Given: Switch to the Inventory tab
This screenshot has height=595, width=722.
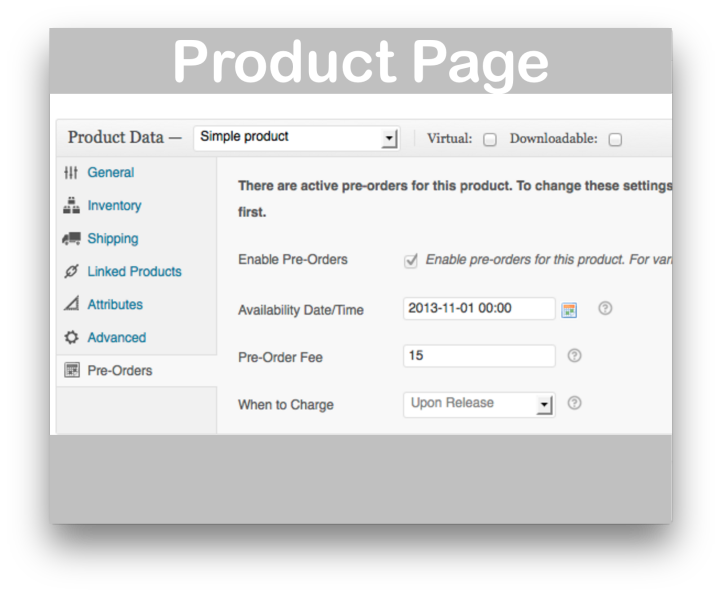Looking at the screenshot, I should pyautogui.click(x=114, y=206).
